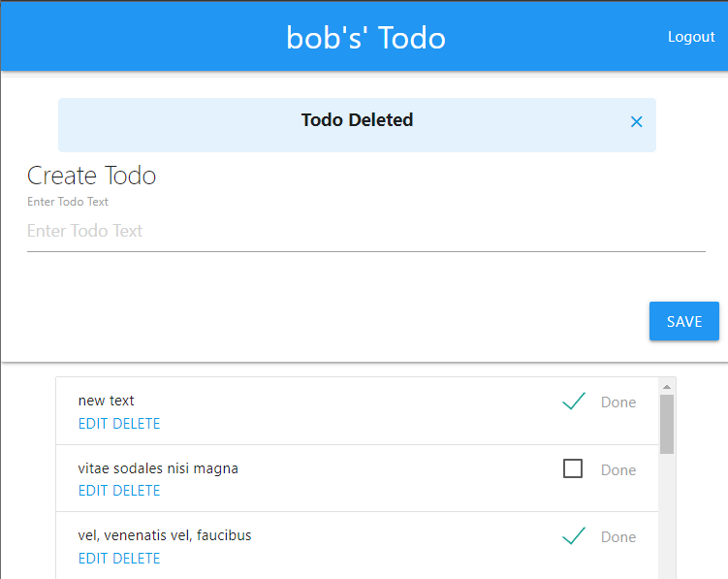Viewport: 728px width, 579px height.
Task: Delete the 'new text' todo
Action: point(137,424)
